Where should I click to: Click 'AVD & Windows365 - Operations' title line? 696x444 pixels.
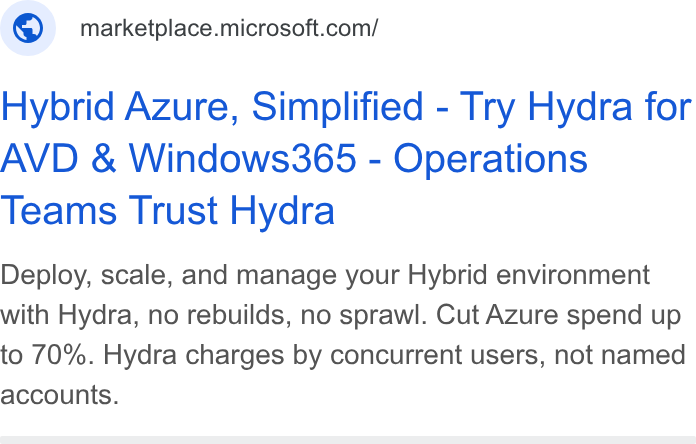(x=294, y=159)
